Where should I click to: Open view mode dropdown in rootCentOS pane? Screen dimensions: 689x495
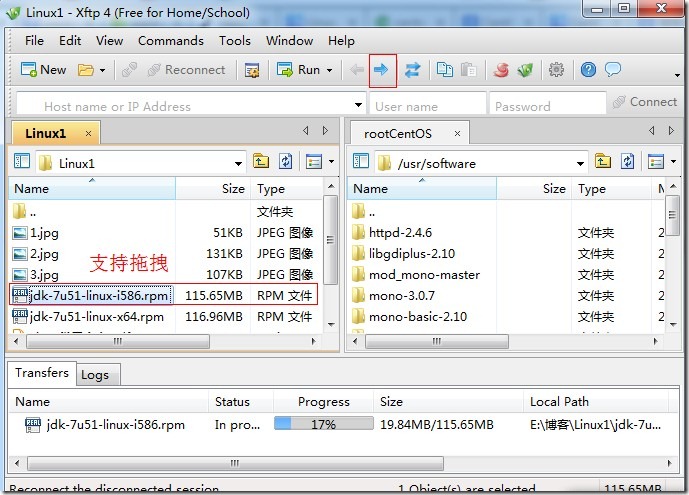[x=673, y=162]
